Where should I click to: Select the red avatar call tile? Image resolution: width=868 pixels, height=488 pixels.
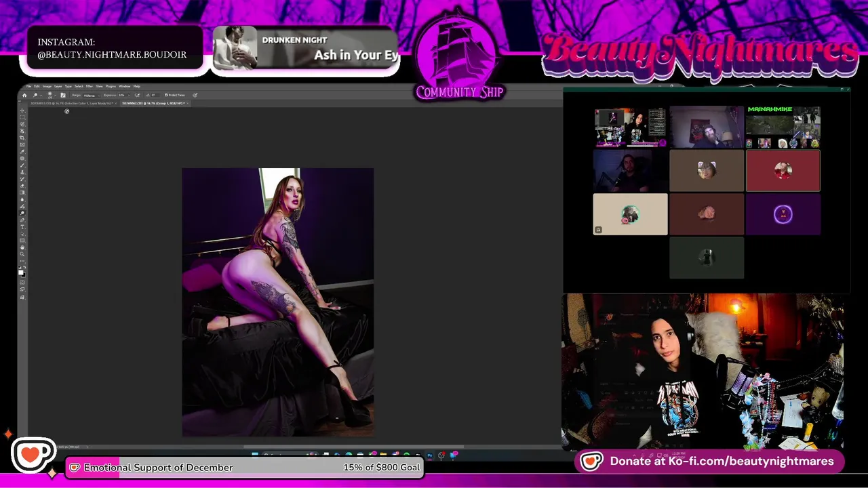click(783, 171)
